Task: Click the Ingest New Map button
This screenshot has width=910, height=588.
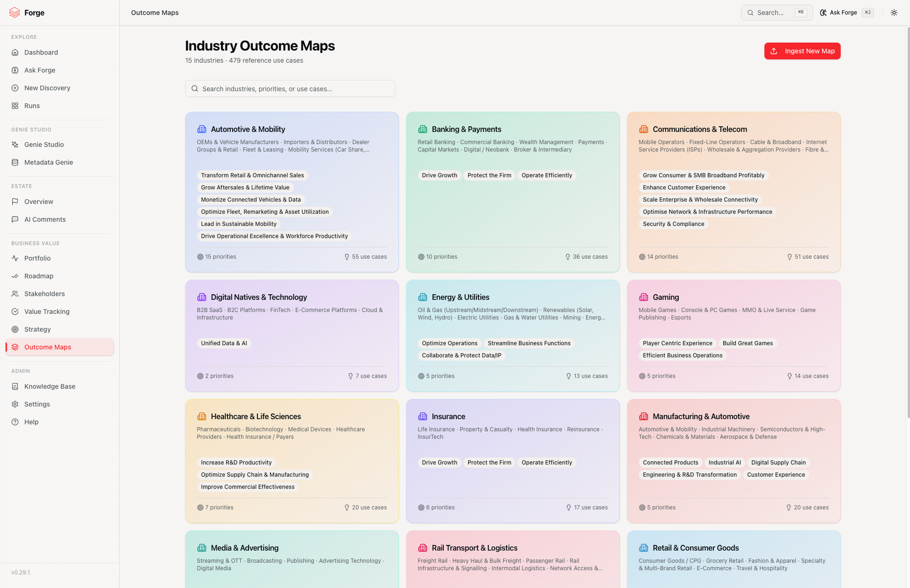Action: [802, 51]
